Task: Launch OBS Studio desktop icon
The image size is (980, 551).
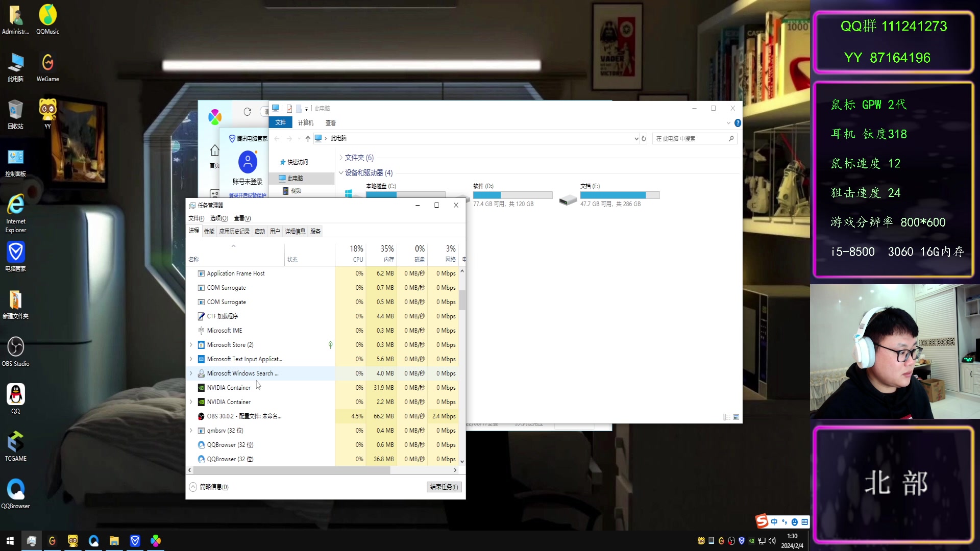Action: (x=15, y=352)
